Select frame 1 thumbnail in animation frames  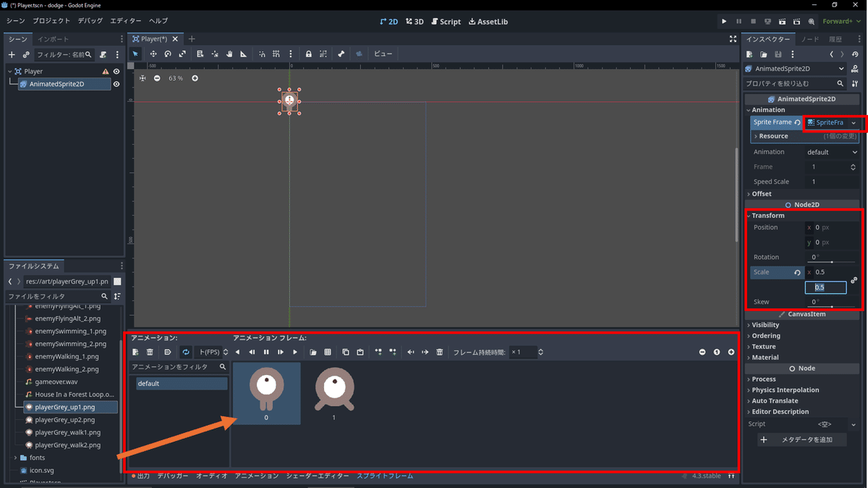[x=333, y=393]
